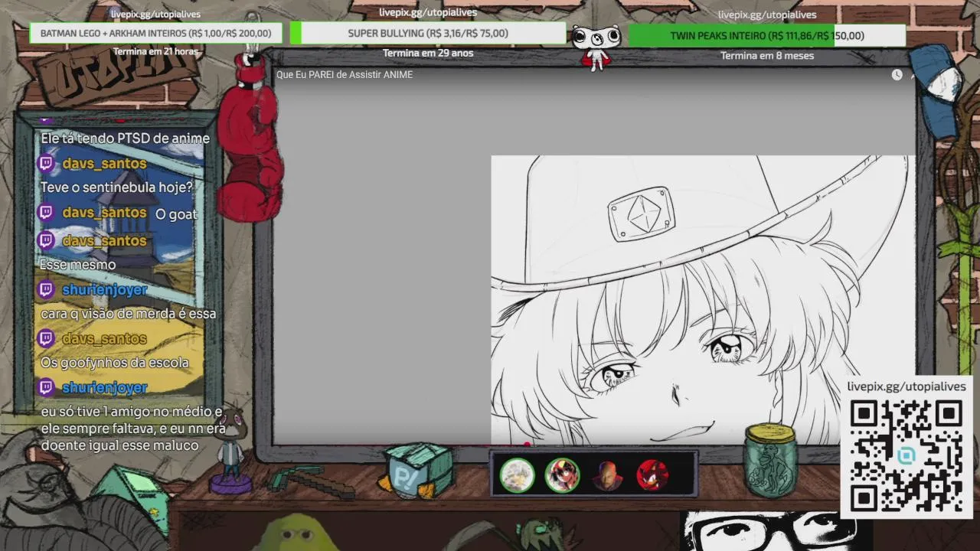Click username davs_santos above 'Teve o sentinebula hoje?'
Viewport: 980px width, 551px height.
[104, 164]
